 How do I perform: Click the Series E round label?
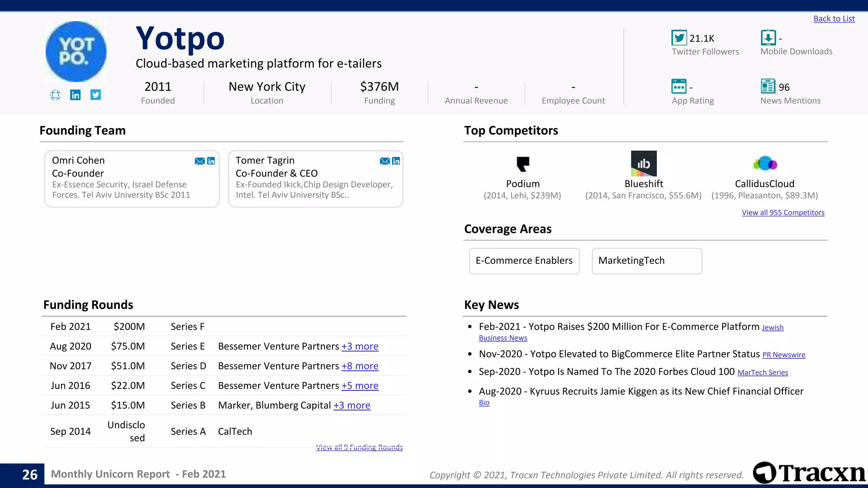pyautogui.click(x=188, y=347)
